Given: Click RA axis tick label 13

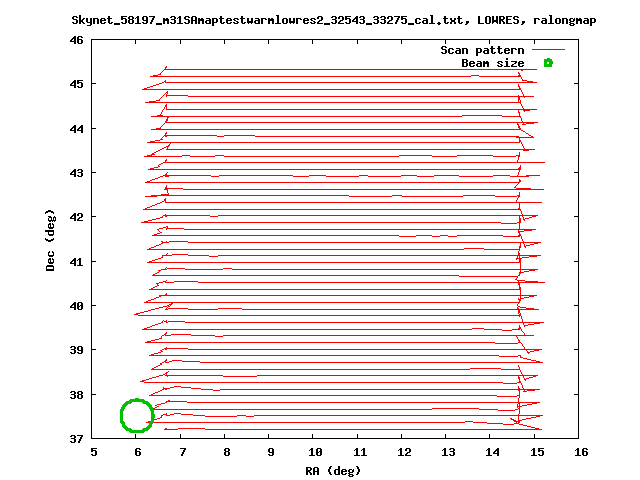Looking at the screenshot, I should (x=448, y=452).
